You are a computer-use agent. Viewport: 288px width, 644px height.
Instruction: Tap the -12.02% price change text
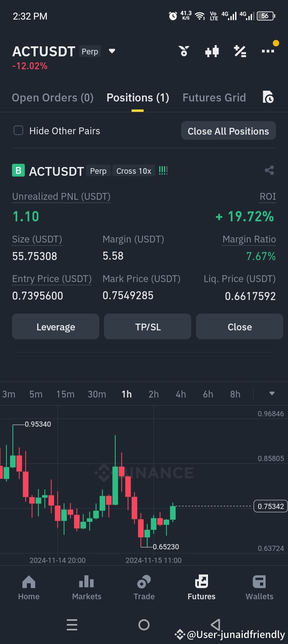30,66
